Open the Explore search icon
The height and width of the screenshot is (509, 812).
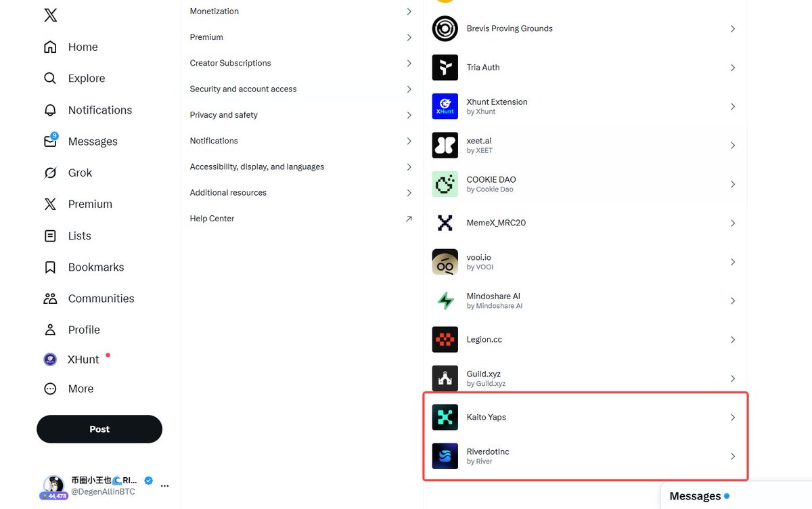click(50, 79)
